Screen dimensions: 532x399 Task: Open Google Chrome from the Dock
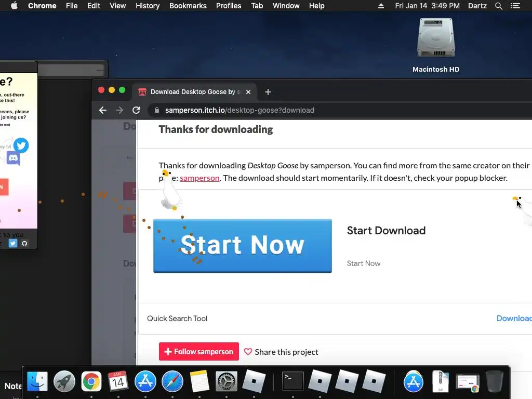click(x=91, y=381)
